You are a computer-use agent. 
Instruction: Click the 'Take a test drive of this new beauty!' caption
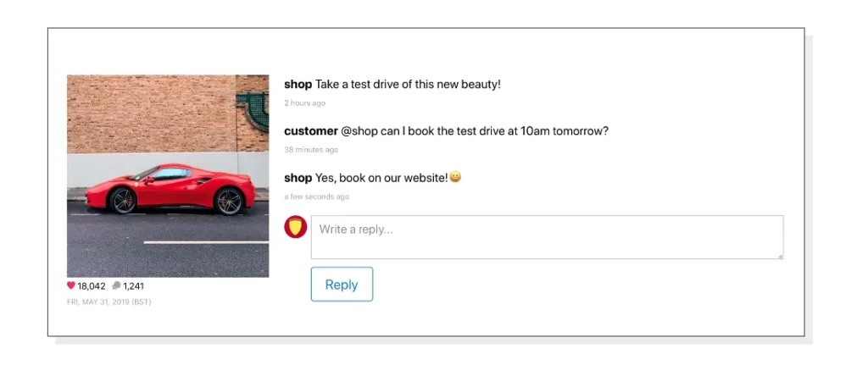pos(408,85)
